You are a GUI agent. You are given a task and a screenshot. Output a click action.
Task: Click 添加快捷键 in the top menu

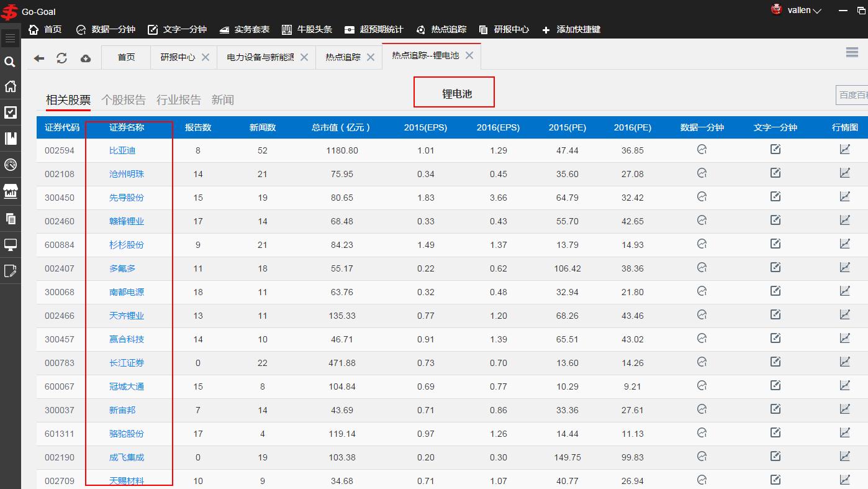coord(571,29)
